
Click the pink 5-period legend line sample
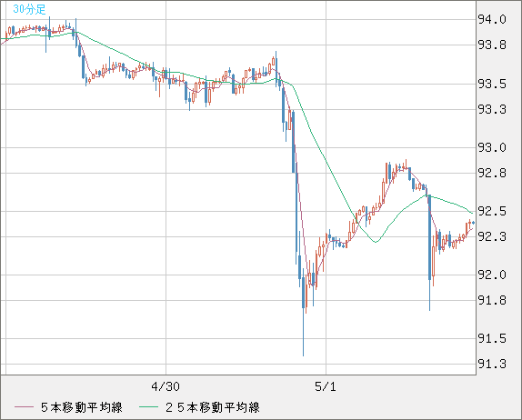point(24,407)
